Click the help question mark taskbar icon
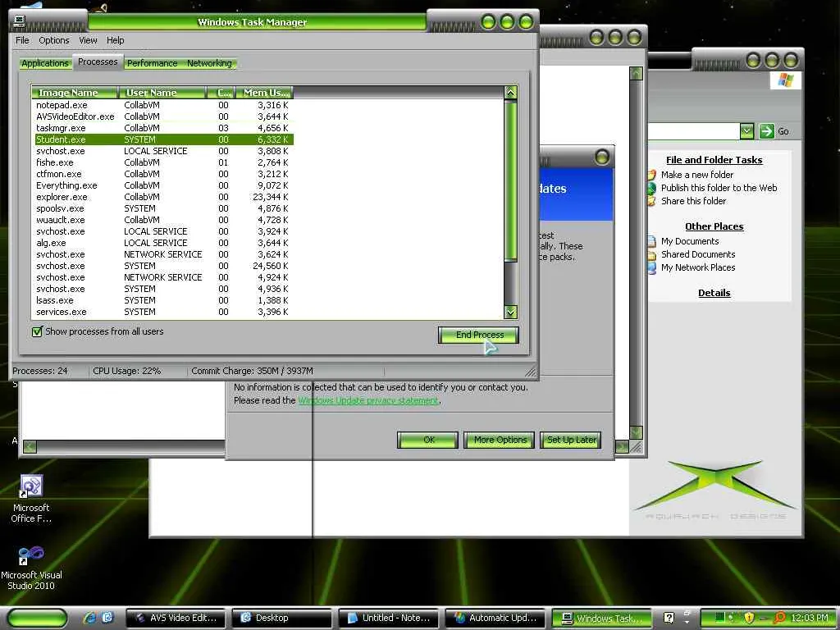840x630 pixels. (669, 618)
